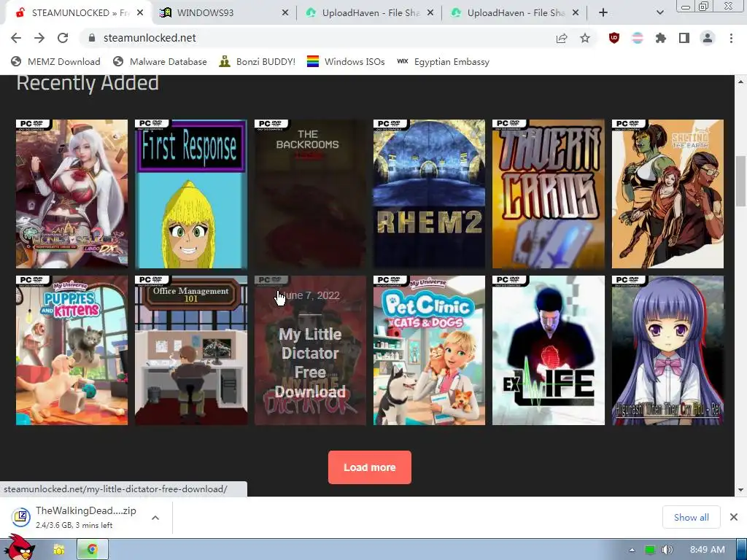The width and height of the screenshot is (747, 560).
Task: Open the RHEM 2 game cover
Action: tap(429, 194)
